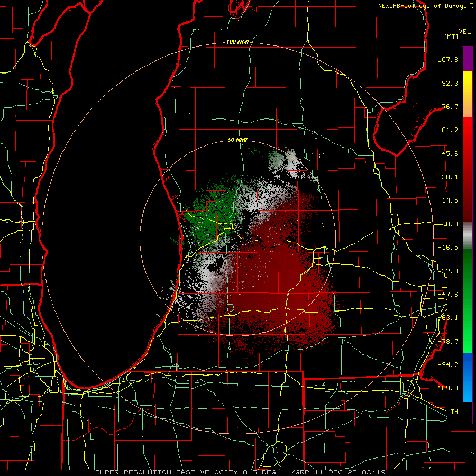476x476 pixels.
Task: Click the 61.2 velocity scale value
Action: coord(450,130)
